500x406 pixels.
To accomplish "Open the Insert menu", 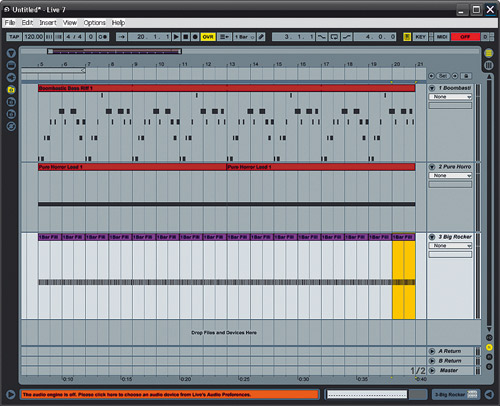I will coord(48,23).
